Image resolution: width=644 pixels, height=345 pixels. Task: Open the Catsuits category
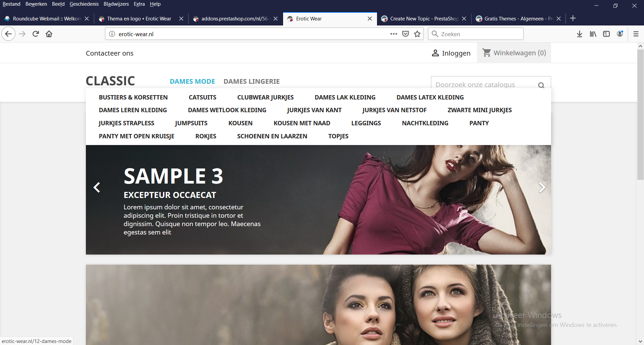[x=203, y=97]
